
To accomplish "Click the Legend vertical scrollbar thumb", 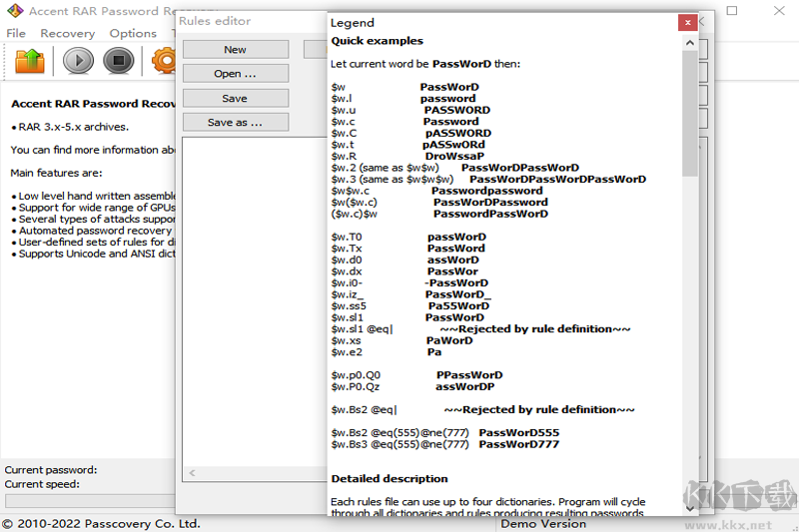I will point(689,112).
